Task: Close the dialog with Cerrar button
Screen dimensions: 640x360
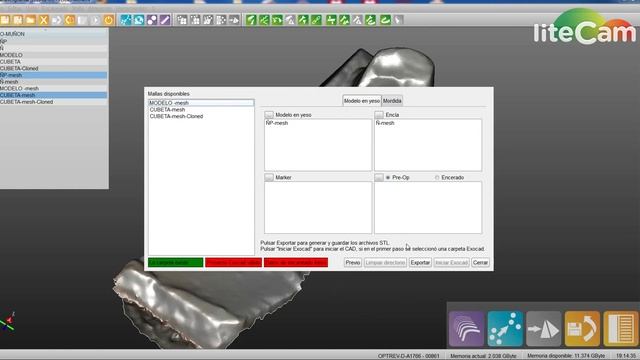Action: (x=480, y=262)
